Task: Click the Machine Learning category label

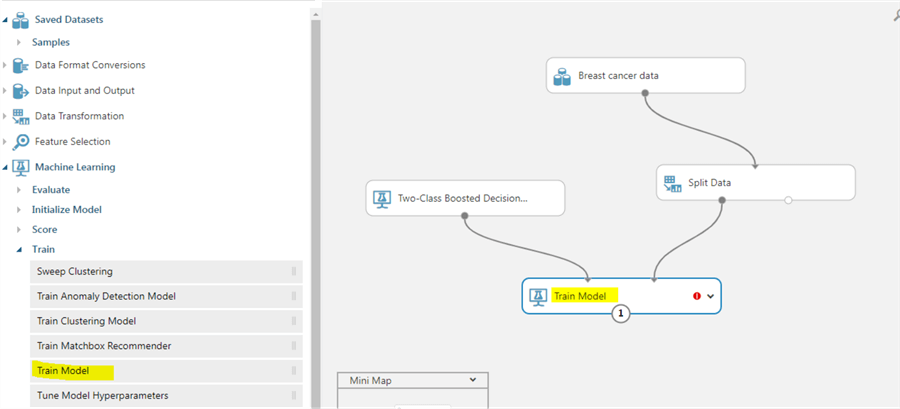Action: click(75, 168)
